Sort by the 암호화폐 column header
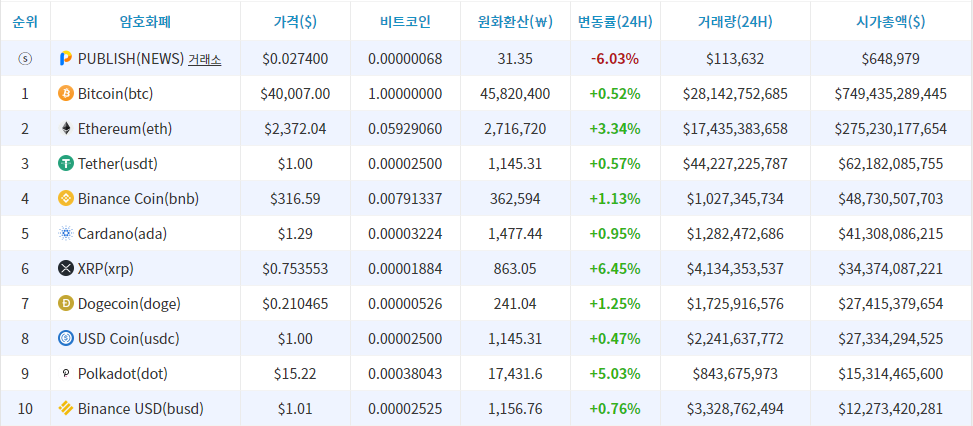This screenshot has width=973, height=426. [x=145, y=22]
